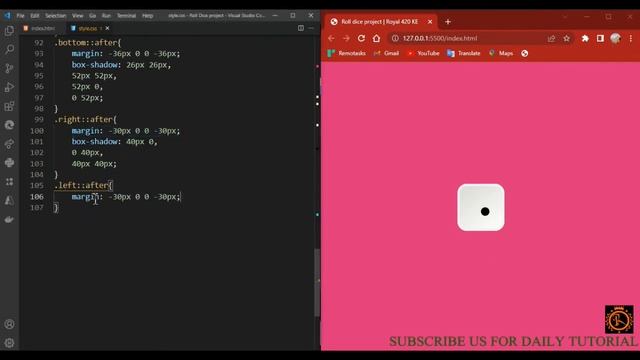This screenshot has height=360, width=640.
Task: Click the browser Forward arrow
Action: click(x=346, y=38)
